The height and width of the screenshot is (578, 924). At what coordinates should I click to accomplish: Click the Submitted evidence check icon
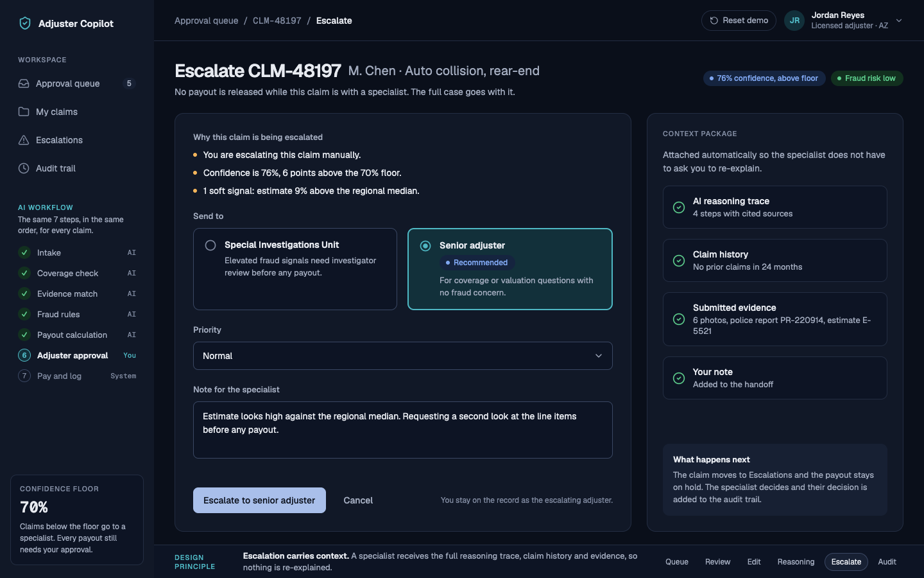tap(679, 319)
